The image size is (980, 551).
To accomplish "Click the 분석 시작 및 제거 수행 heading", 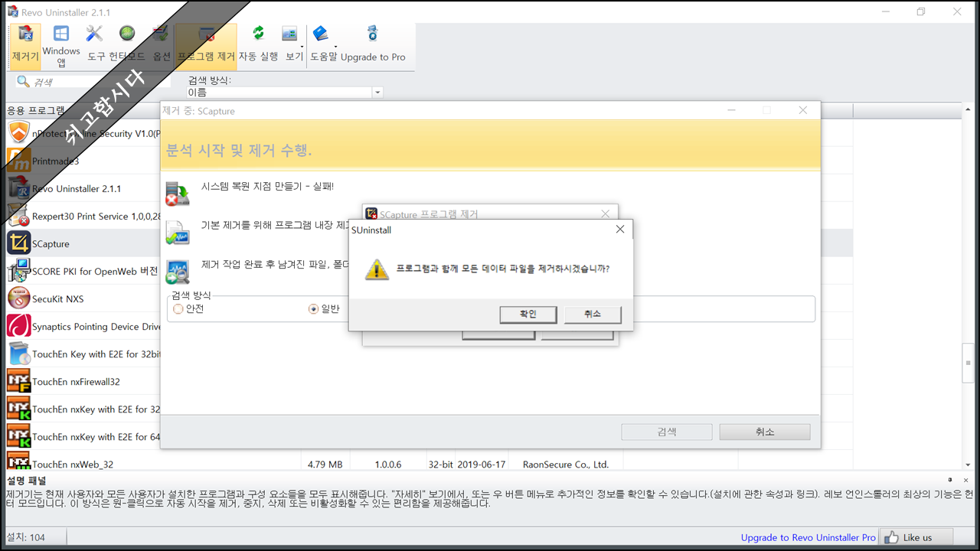I will (x=239, y=150).
